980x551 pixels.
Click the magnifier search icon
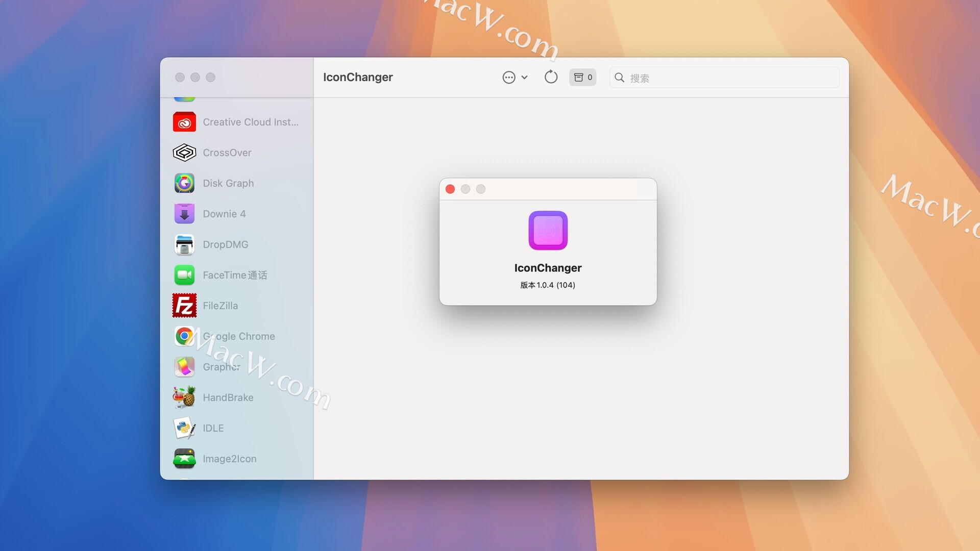tap(620, 78)
